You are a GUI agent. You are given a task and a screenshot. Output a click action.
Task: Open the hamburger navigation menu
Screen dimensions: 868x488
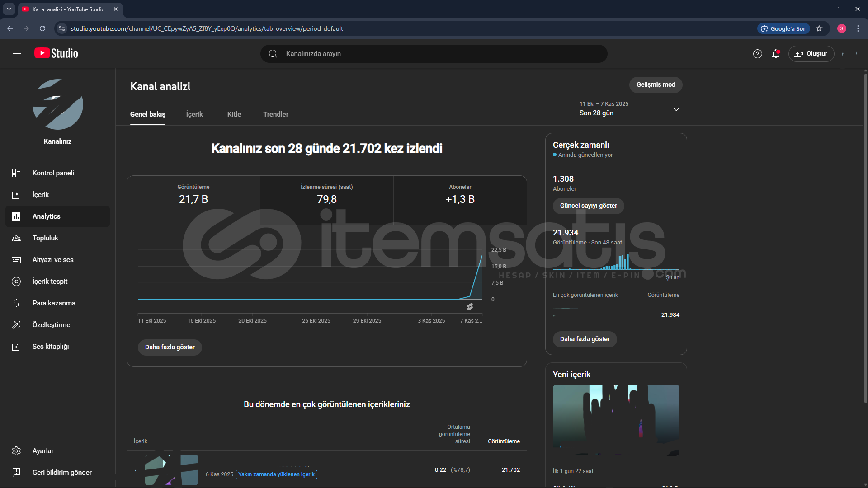click(x=17, y=54)
